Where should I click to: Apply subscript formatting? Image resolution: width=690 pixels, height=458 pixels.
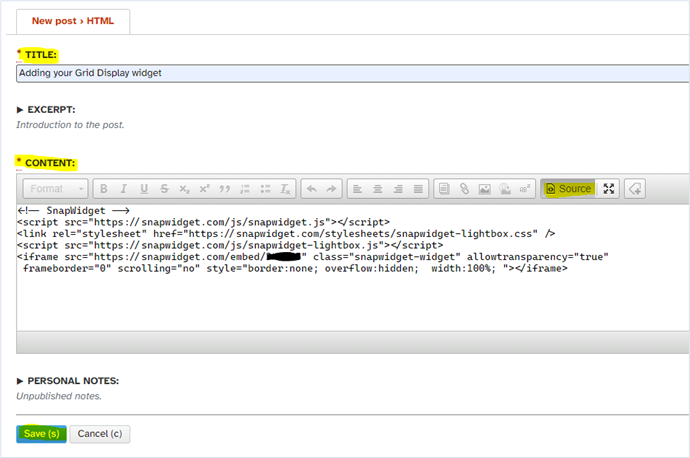click(184, 189)
